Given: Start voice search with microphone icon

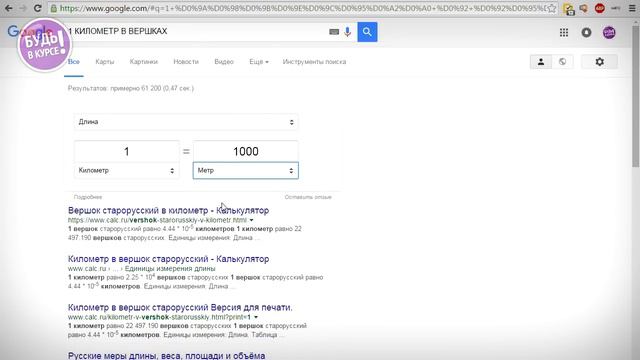Looking at the screenshot, I should tap(347, 32).
